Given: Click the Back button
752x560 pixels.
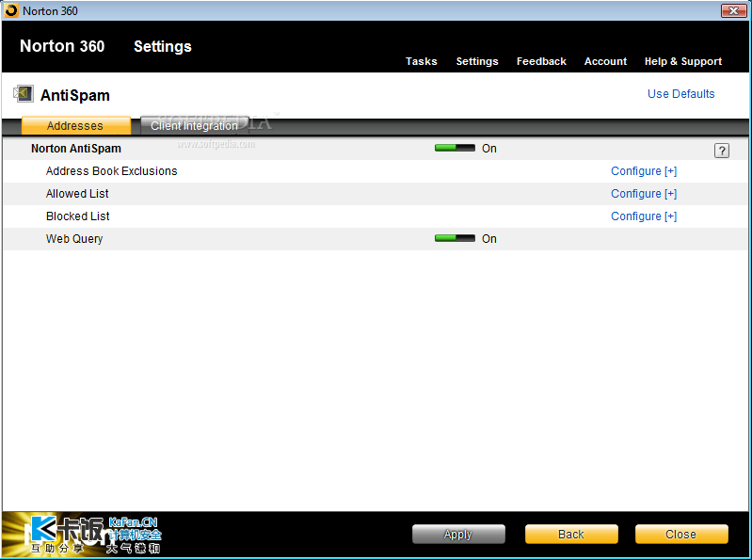Looking at the screenshot, I should 571,534.
